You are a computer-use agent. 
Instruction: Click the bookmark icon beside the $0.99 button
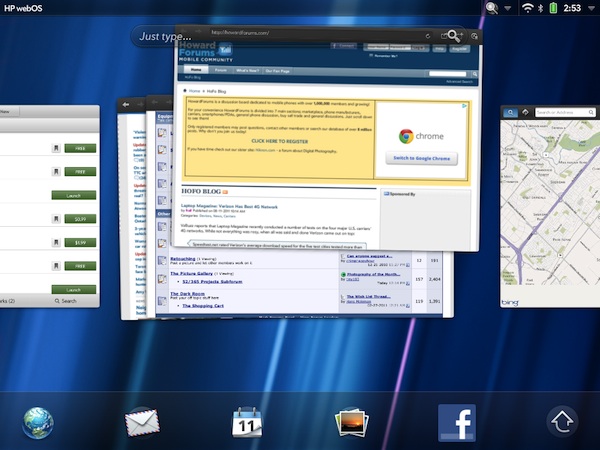coord(56,218)
